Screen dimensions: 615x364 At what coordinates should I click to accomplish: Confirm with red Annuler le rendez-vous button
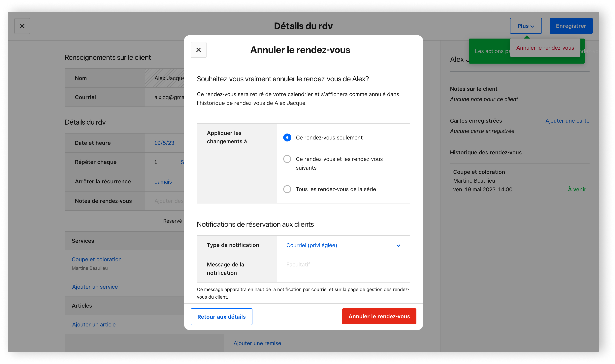pos(379,317)
